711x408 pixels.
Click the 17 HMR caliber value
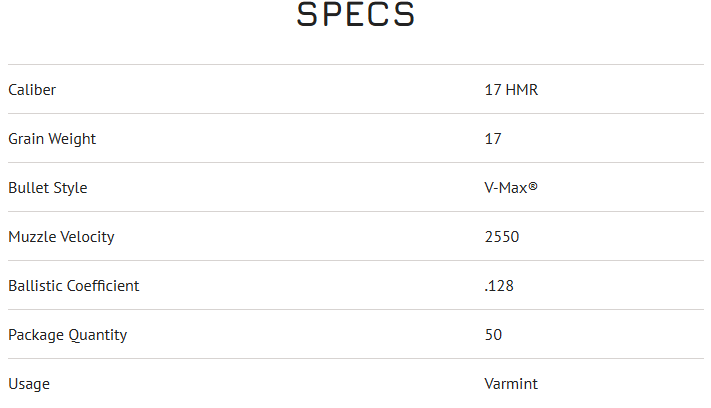pos(511,90)
